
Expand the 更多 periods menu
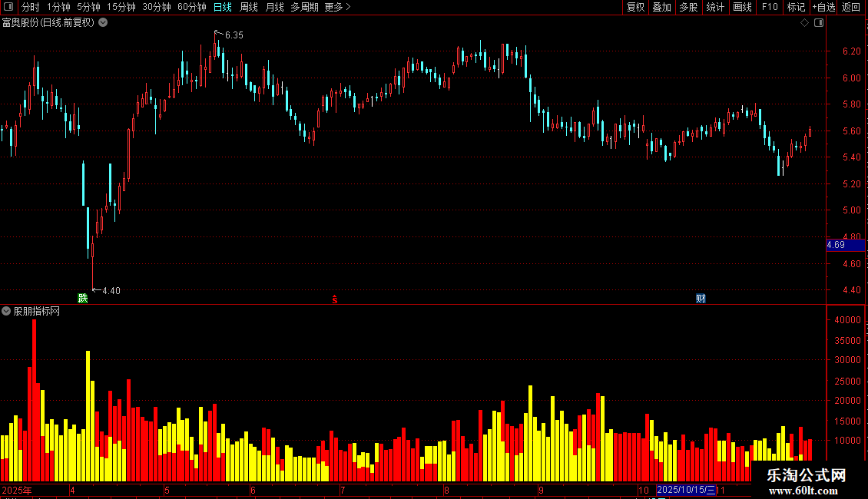337,7
